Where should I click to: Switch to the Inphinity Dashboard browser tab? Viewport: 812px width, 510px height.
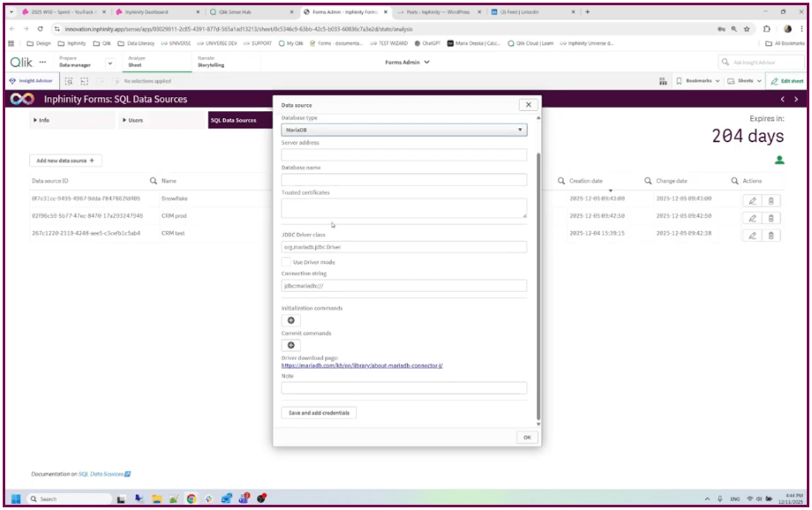[155, 11]
